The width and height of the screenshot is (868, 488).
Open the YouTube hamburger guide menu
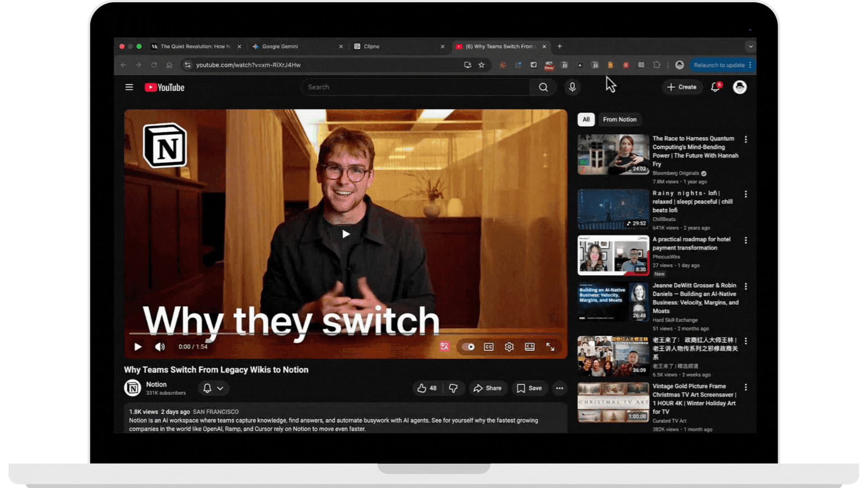(x=129, y=87)
